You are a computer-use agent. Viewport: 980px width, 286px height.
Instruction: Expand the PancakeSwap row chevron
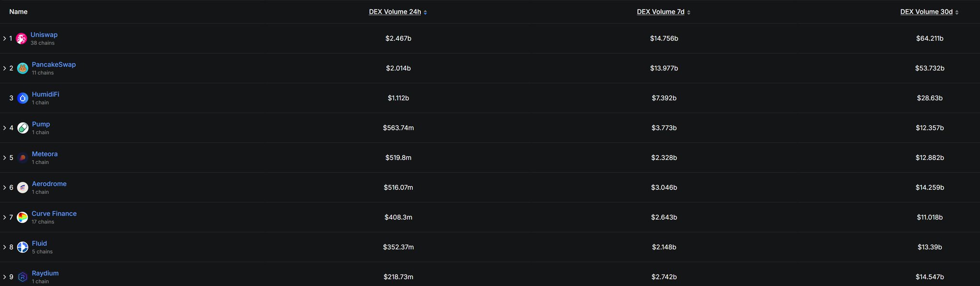point(4,69)
